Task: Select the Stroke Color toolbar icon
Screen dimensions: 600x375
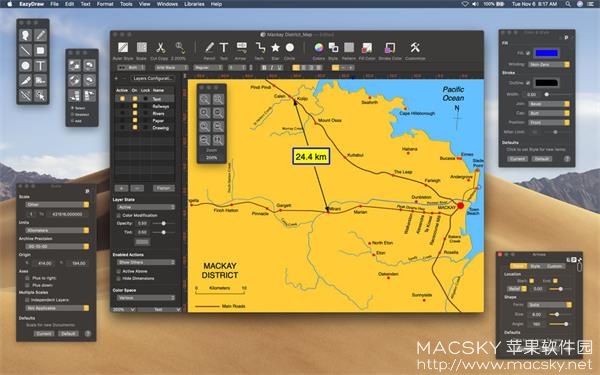Action: pyautogui.click(x=390, y=48)
